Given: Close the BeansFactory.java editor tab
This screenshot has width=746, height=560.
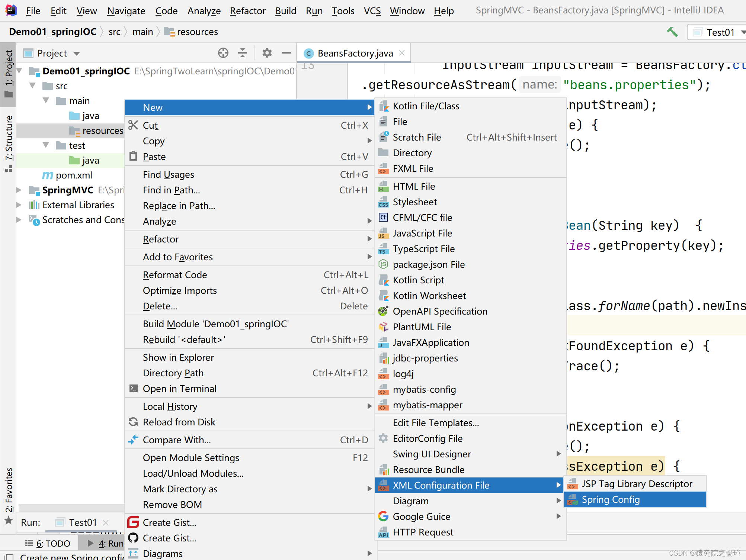Looking at the screenshot, I should pos(402,53).
